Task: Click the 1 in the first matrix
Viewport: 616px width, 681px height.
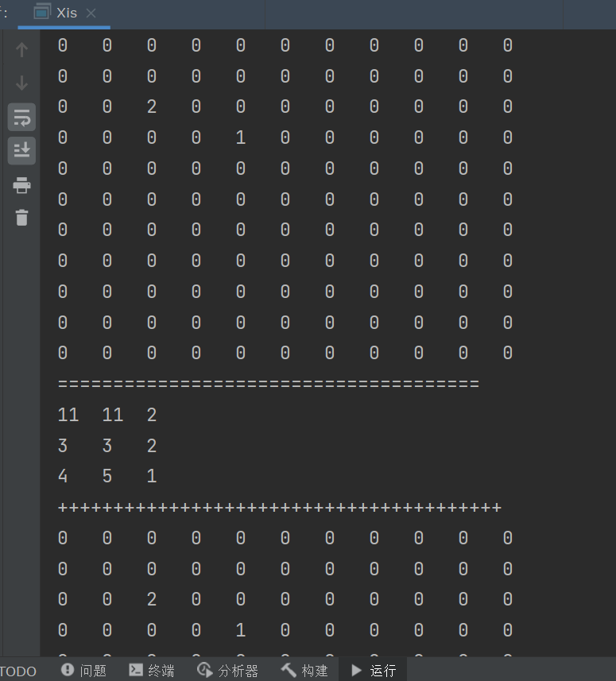Action: (x=240, y=138)
